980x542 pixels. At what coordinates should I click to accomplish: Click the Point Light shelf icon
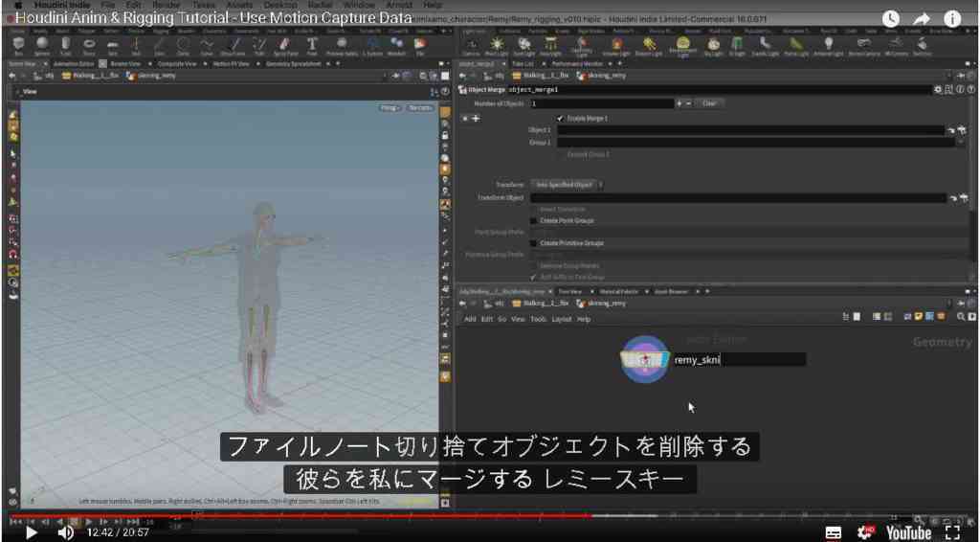(497, 45)
